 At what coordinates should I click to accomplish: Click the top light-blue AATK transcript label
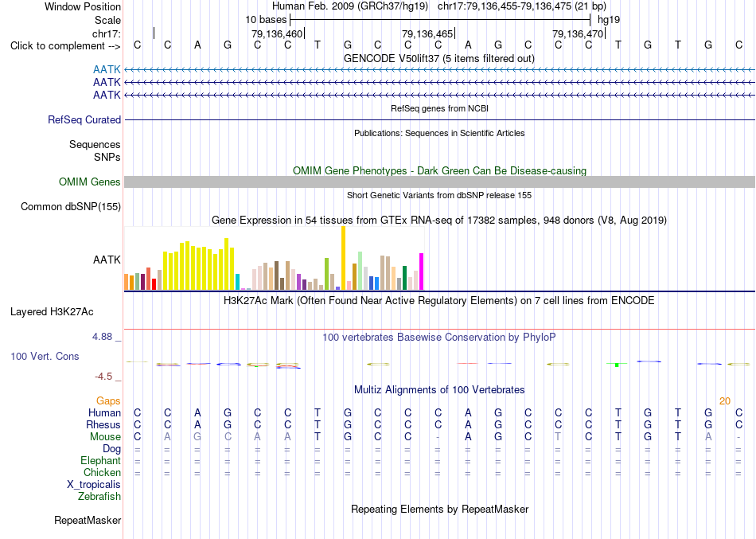pyautogui.click(x=107, y=69)
